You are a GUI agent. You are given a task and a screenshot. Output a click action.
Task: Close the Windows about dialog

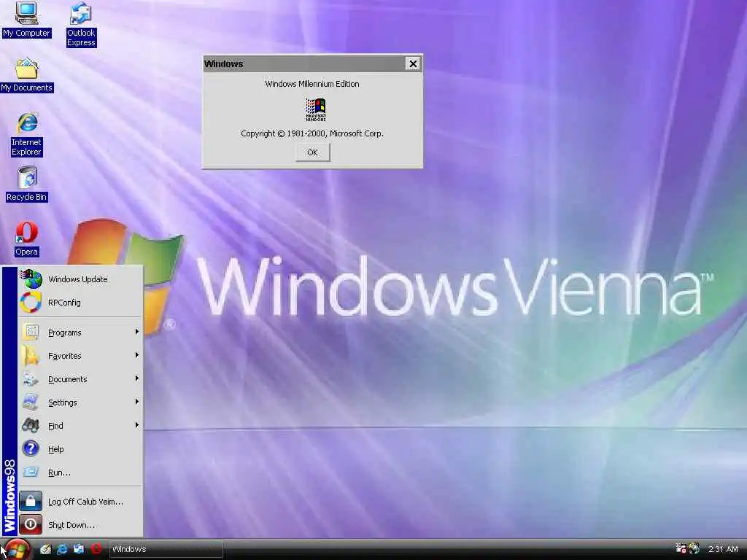click(413, 63)
